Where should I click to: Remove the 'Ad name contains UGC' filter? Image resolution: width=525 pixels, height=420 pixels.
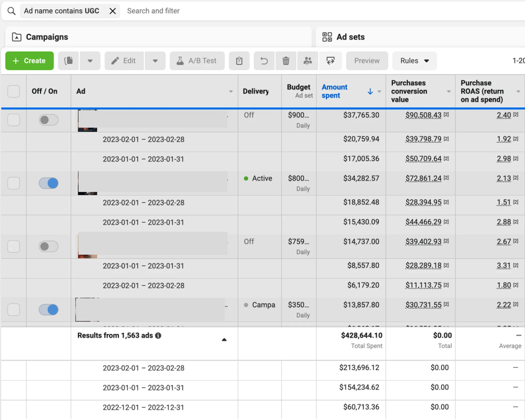click(x=113, y=11)
